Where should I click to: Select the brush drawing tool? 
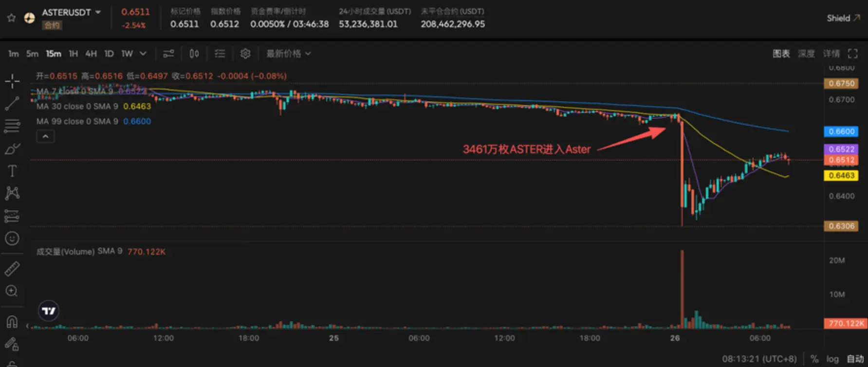click(12, 148)
